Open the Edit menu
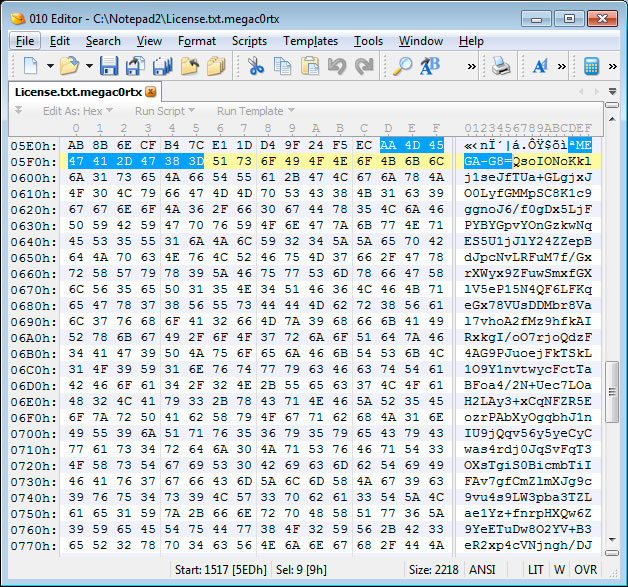Screen dimensions: 628x587 [60, 41]
